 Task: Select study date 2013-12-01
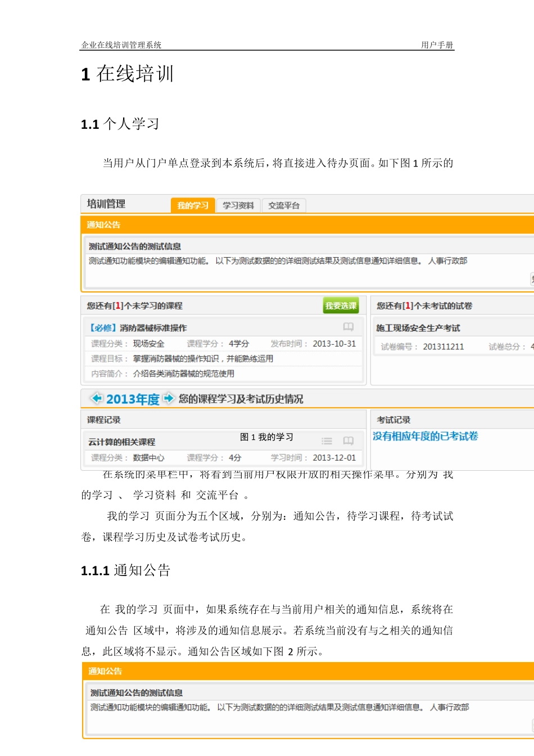click(x=334, y=458)
